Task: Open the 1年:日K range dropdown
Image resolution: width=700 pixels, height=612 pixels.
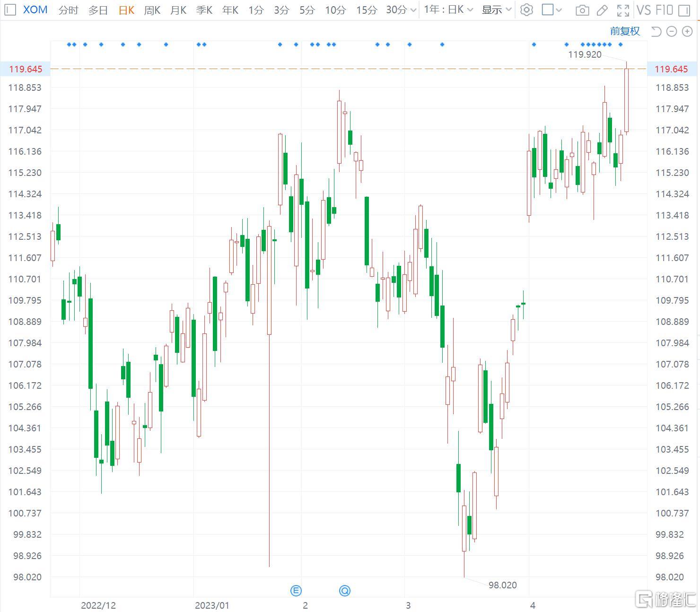Action: pos(448,9)
